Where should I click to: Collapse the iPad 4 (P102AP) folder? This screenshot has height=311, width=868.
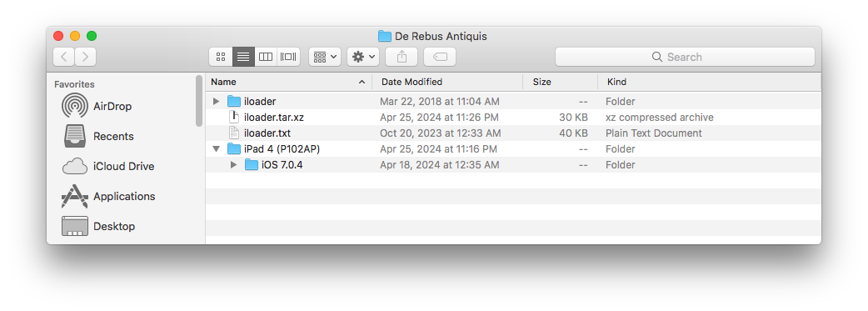click(x=217, y=149)
